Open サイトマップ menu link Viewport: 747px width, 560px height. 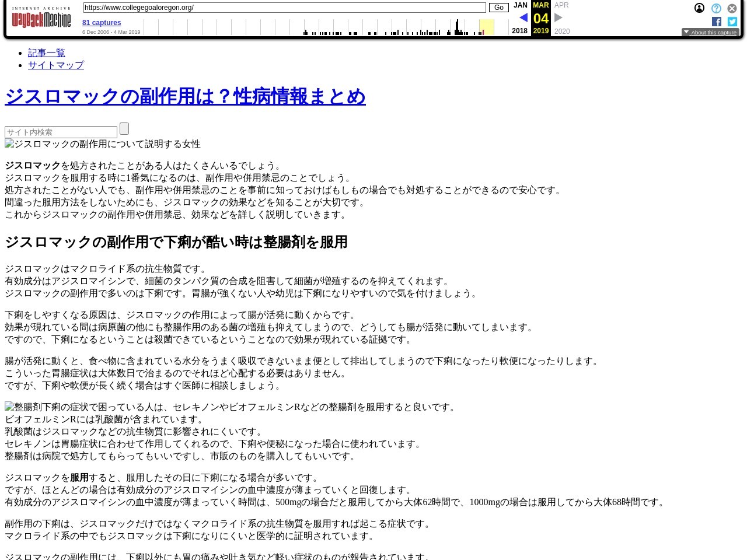(x=56, y=65)
